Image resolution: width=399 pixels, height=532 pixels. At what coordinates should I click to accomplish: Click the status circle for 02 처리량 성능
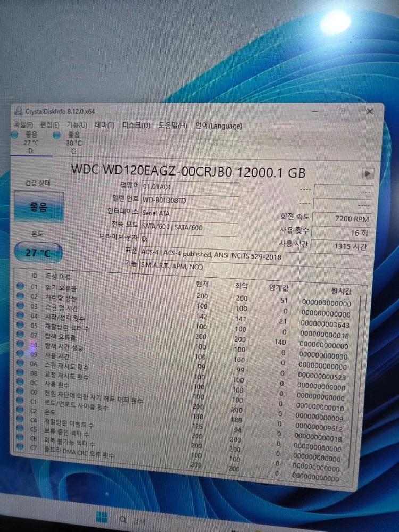(x=20, y=295)
